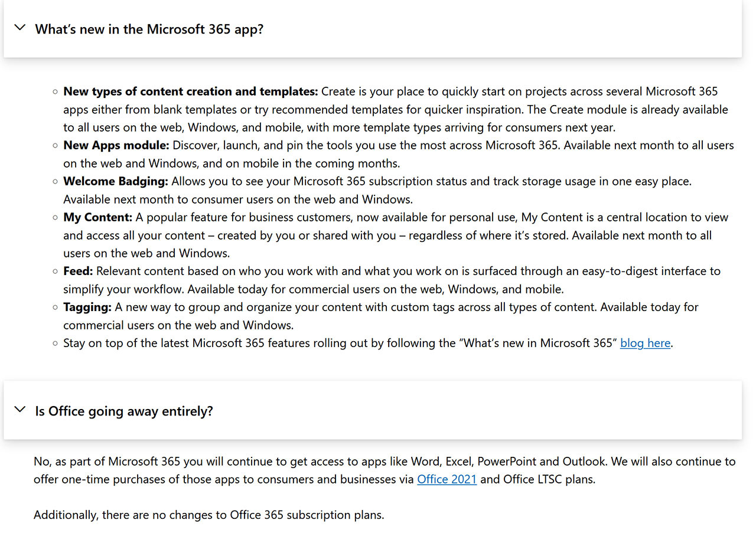Screen dimensions: 756x533
Task: Collapse the "Is Office going away entirely?" chevron
Action: (20, 410)
